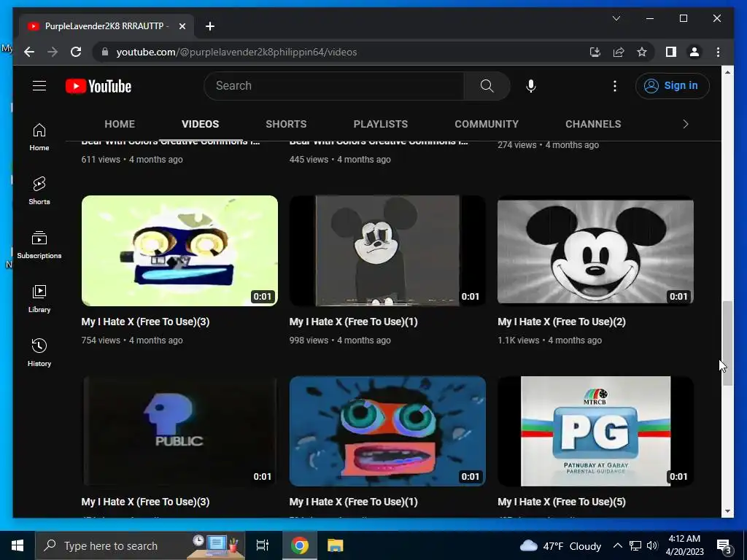Open the YouTube hamburger guide menu
747x560 pixels.
pyautogui.click(x=39, y=86)
